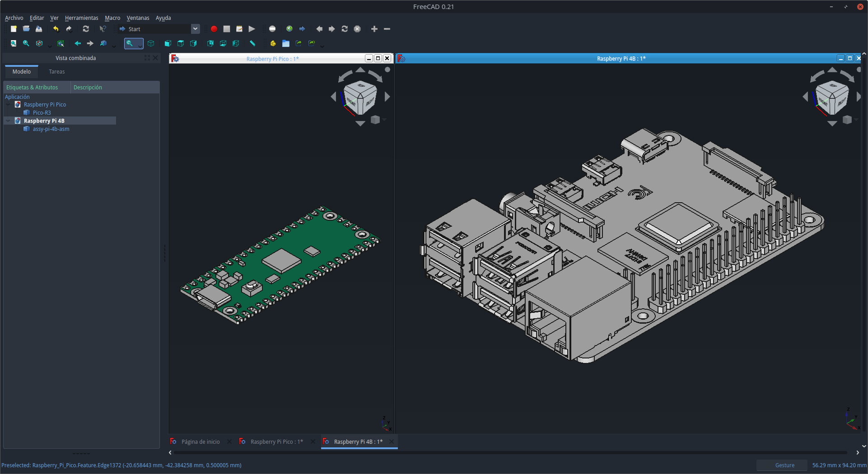Switch to the Tareas tab

[57, 72]
